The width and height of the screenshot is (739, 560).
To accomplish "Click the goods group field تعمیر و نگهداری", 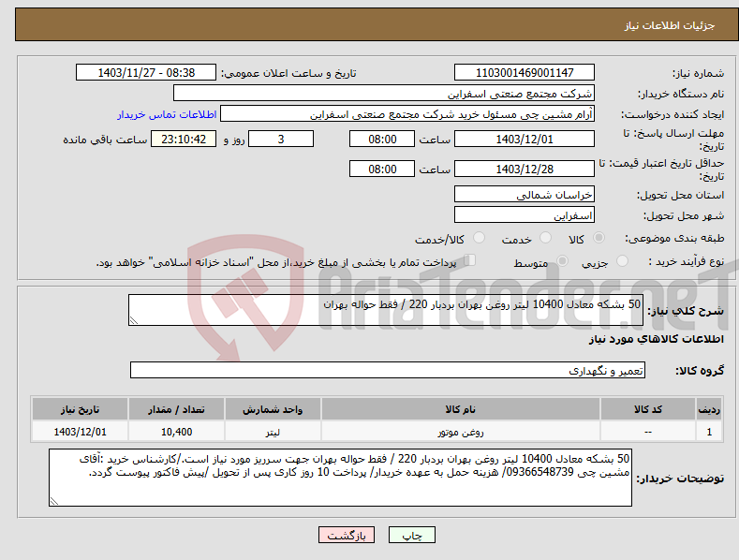I will click(388, 370).
